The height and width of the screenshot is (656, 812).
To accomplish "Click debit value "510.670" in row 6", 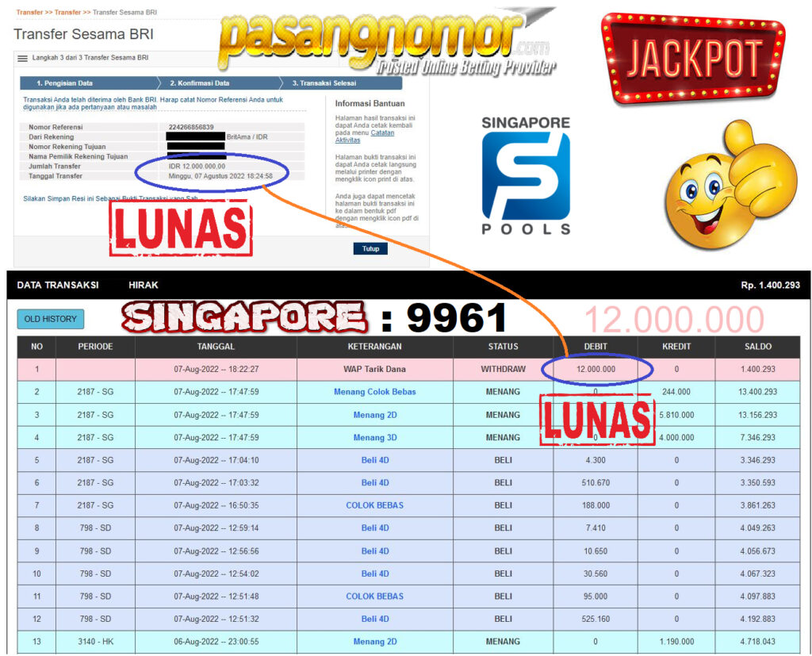I will [x=596, y=482].
